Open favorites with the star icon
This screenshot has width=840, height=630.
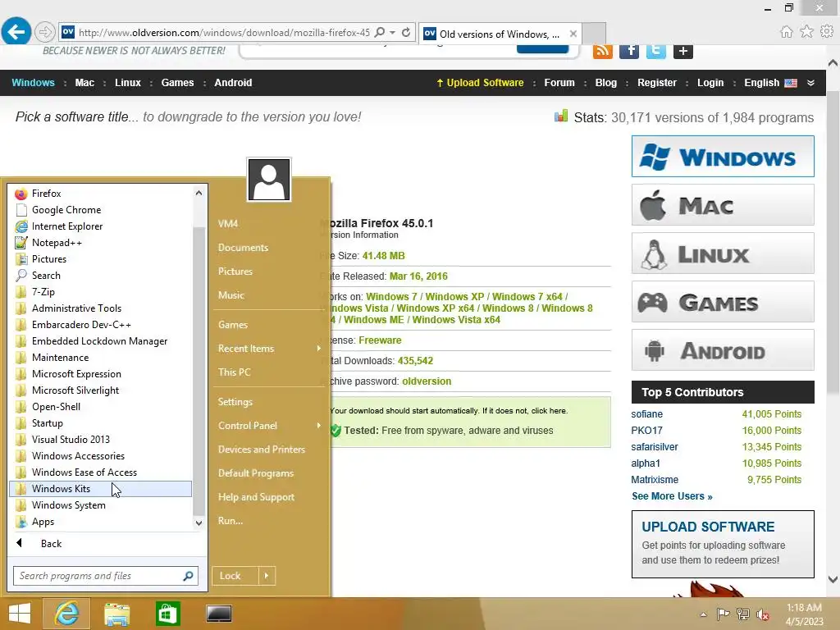(x=806, y=32)
